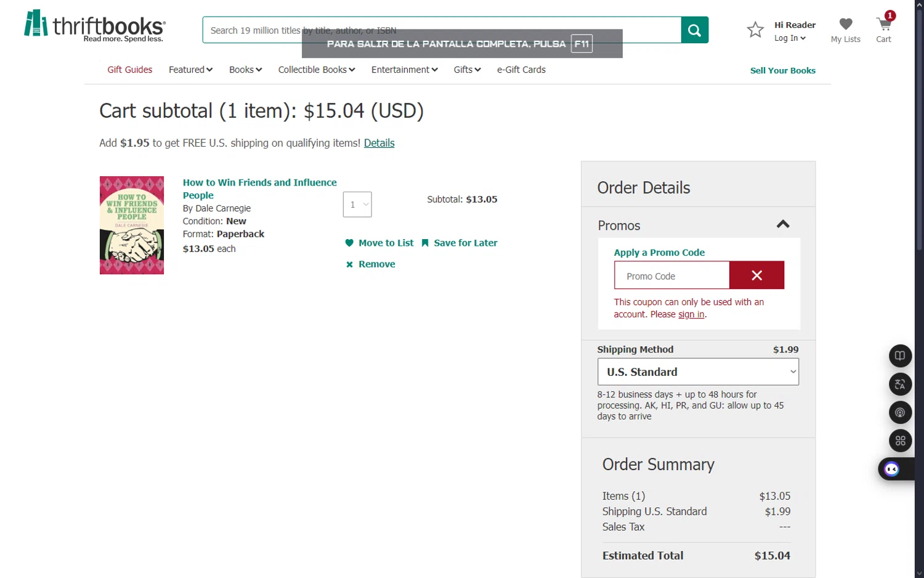Viewport: 924px width, 578px height.
Task: Click the star rewards icon
Action: tap(755, 30)
